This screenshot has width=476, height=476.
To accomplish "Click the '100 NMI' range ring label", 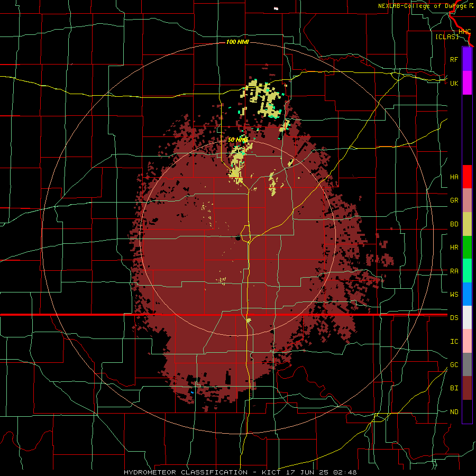I will pos(237,42).
